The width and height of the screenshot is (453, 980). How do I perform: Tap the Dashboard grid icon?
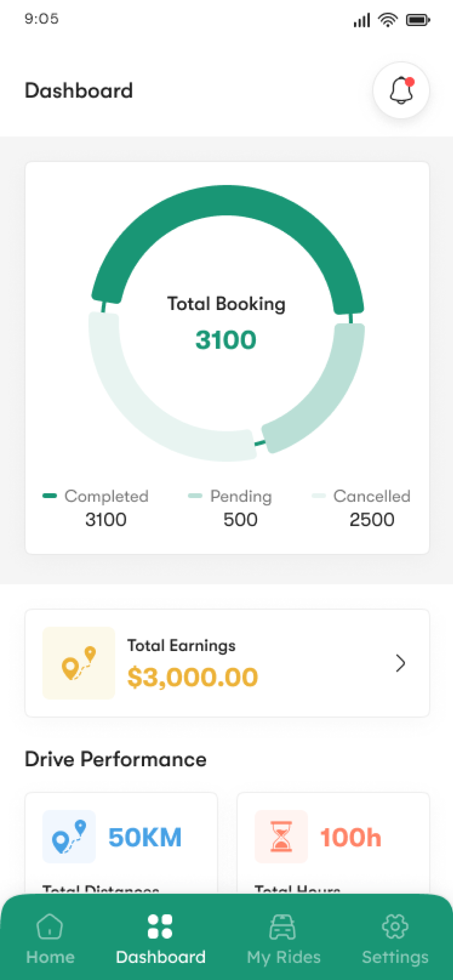coord(160,926)
